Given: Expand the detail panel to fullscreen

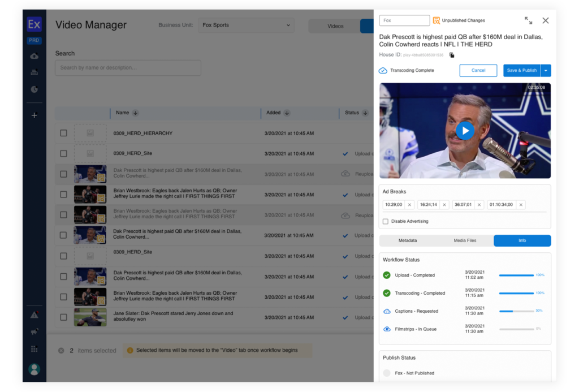Looking at the screenshot, I should click(528, 20).
